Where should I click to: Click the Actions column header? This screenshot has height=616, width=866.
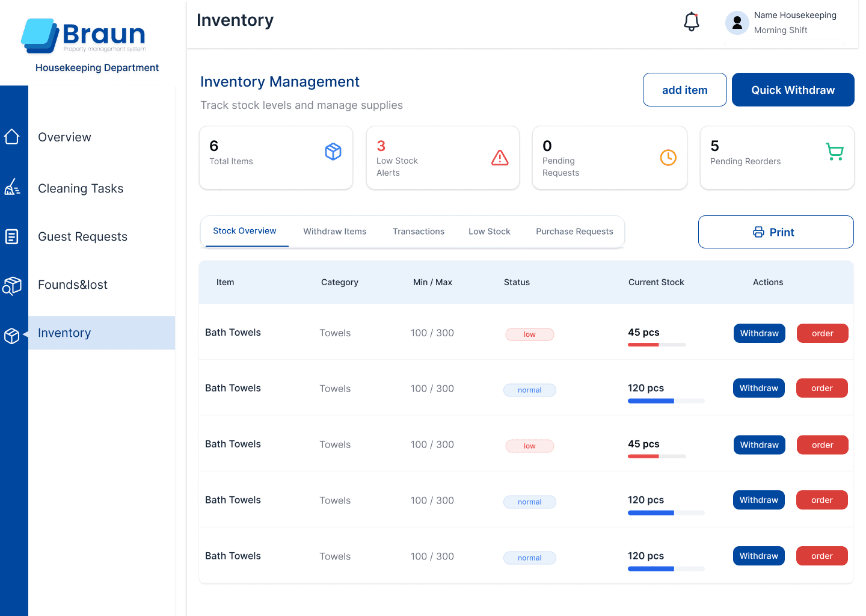pyautogui.click(x=768, y=282)
